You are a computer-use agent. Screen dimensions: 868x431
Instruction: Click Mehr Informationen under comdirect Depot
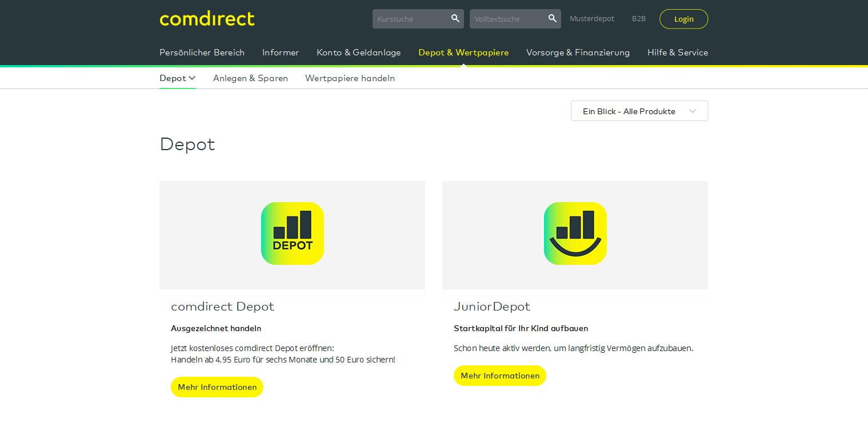[217, 387]
